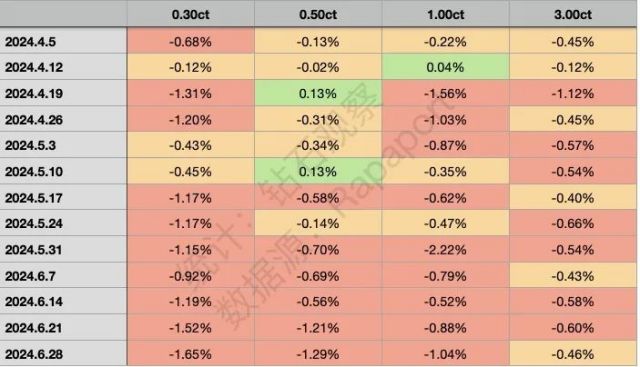
Task: Select the 3.00ct column header
Action: (573, 14)
